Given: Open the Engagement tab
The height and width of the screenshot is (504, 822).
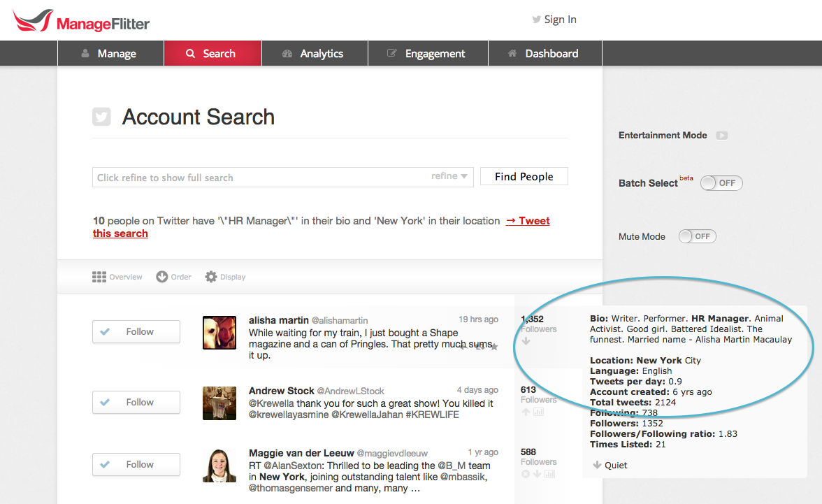Looking at the screenshot, I should click(x=428, y=54).
